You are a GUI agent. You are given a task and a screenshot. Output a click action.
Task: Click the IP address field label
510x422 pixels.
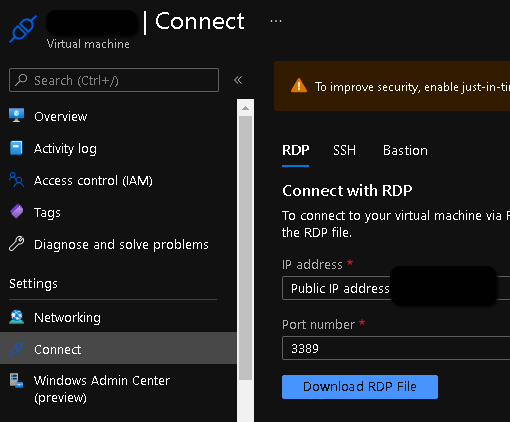point(312,265)
